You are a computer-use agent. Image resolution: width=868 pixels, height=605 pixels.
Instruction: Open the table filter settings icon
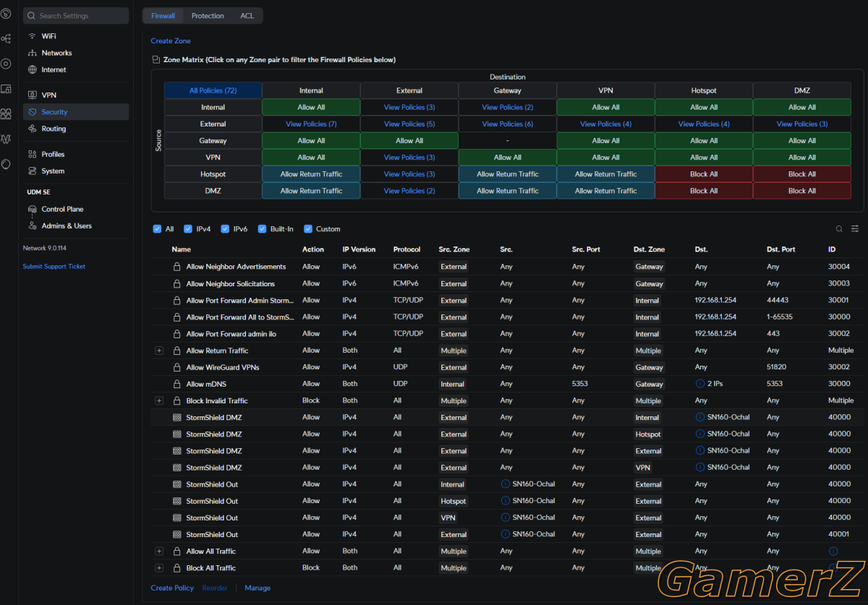[x=855, y=229]
